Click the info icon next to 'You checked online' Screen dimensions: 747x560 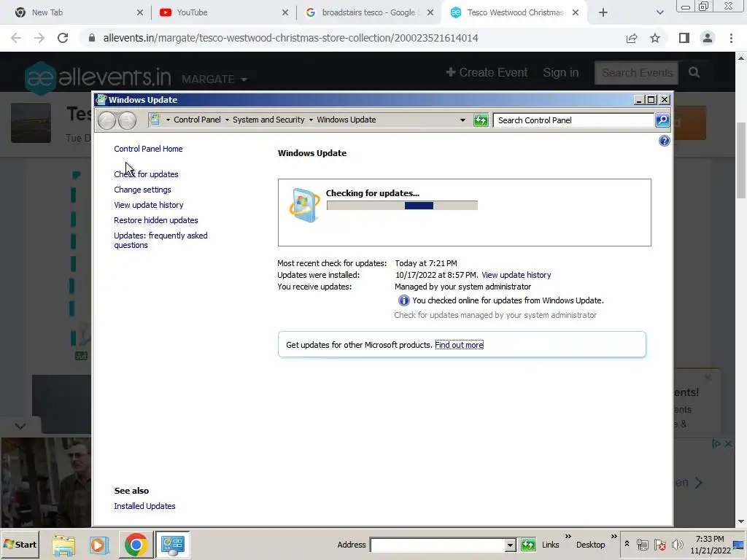(x=403, y=300)
